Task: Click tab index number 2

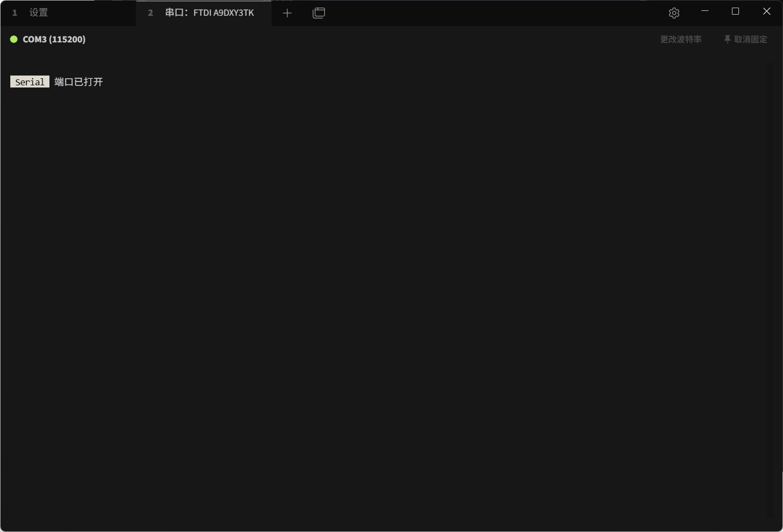Action: pyautogui.click(x=151, y=12)
